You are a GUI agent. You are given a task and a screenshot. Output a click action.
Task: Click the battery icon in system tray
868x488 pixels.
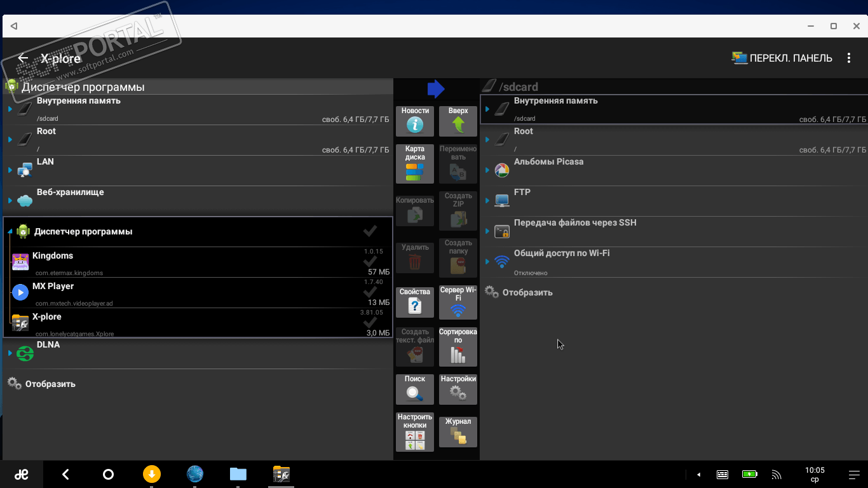[x=750, y=474]
